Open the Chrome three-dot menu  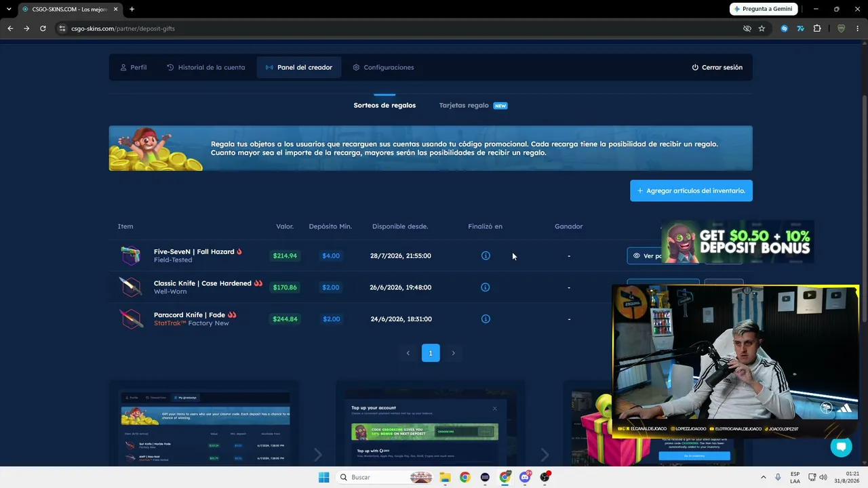(858, 28)
